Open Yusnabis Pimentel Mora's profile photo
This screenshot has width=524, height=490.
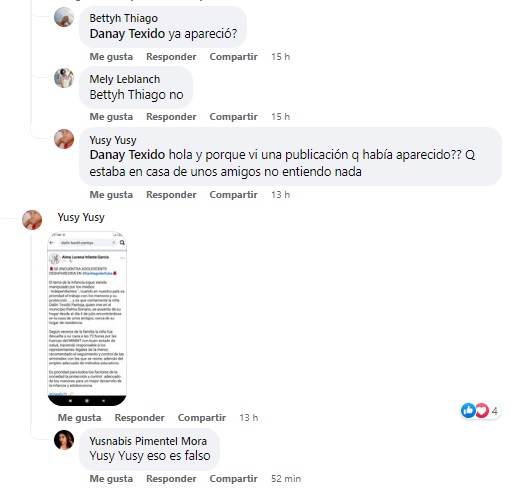[64, 440]
